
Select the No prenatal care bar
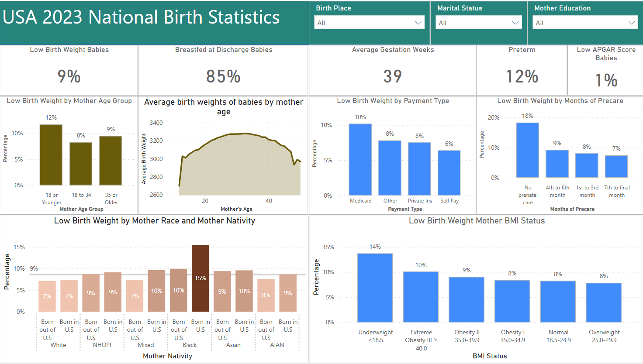coord(528,150)
